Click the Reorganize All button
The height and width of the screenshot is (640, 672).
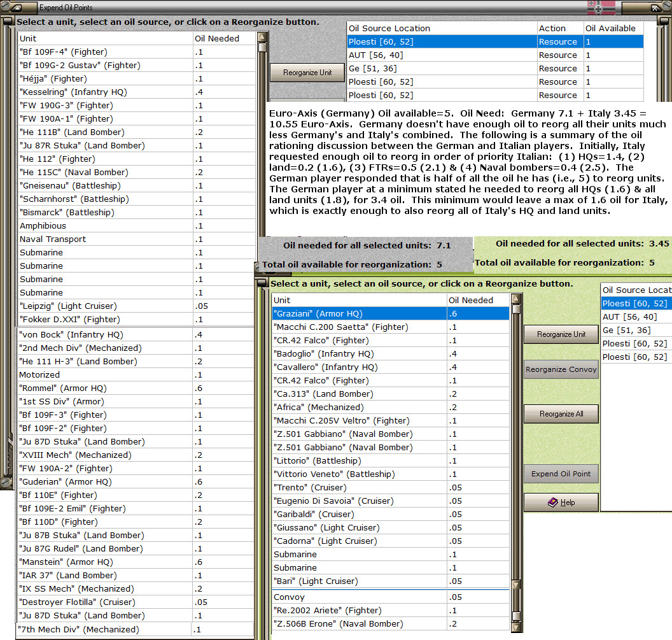click(561, 414)
